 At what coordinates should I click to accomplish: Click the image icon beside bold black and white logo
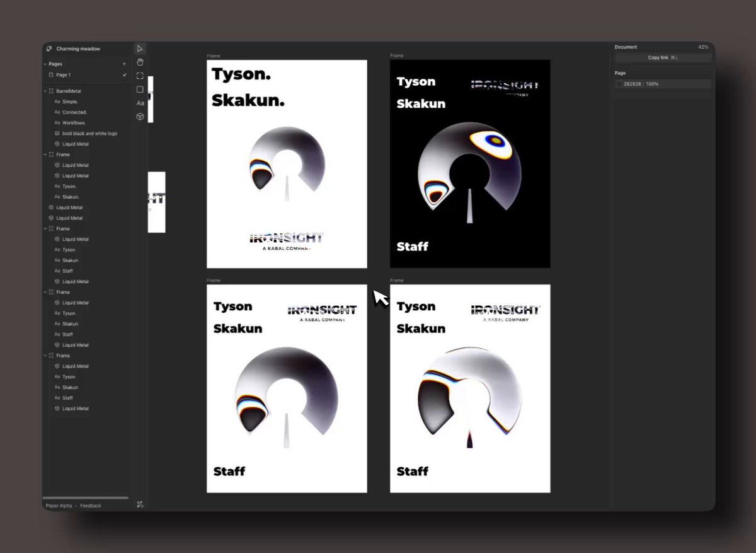[x=57, y=134]
